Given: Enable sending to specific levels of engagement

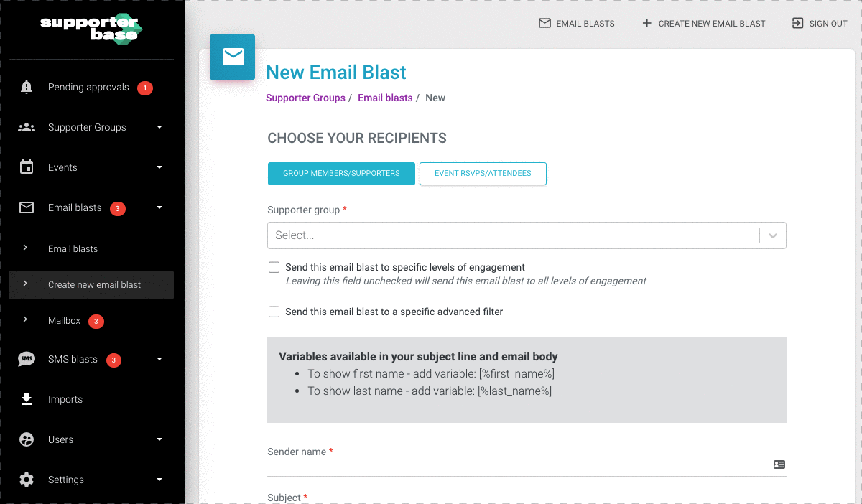Looking at the screenshot, I should (274, 267).
